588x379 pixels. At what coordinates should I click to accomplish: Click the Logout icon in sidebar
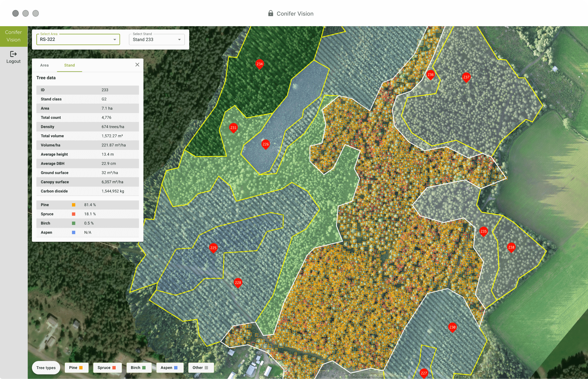point(14,55)
